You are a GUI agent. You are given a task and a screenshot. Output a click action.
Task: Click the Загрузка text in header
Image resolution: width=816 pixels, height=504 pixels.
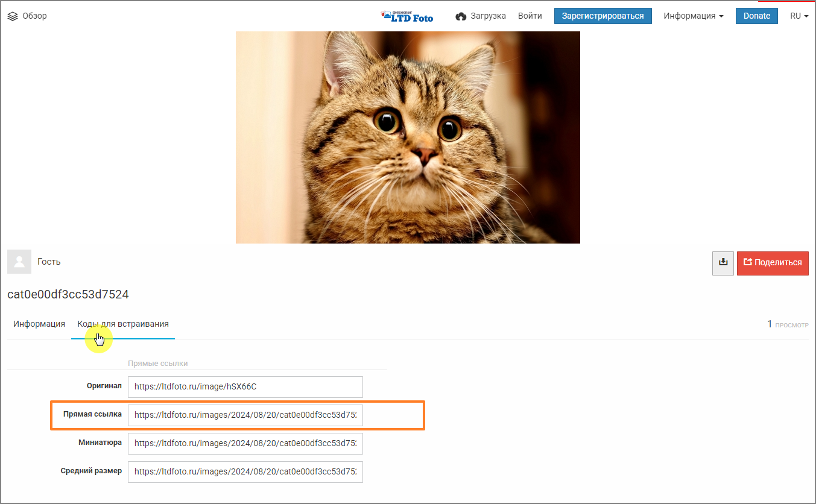click(x=489, y=16)
